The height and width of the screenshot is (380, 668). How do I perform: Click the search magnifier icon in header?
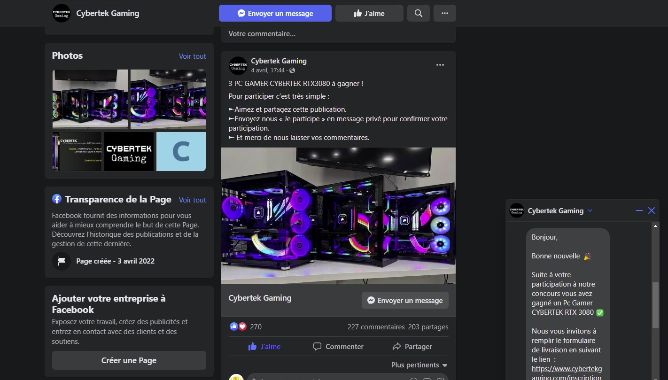418,13
